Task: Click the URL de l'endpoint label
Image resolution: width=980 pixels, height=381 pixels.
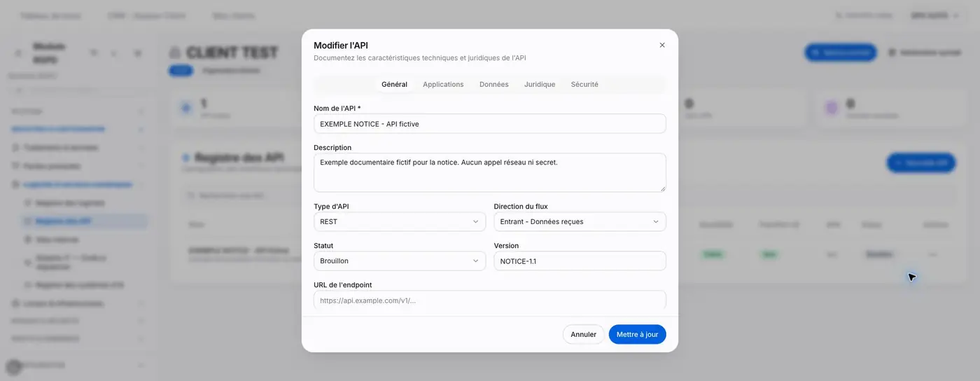Action: pyautogui.click(x=343, y=285)
